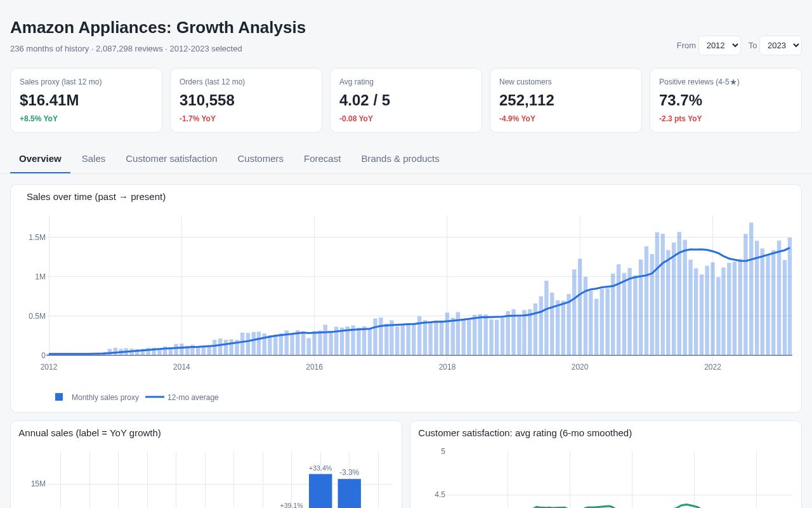Click the 252,112 new customers value
Image resolution: width=812 pixels, height=508 pixels.
[527, 100]
